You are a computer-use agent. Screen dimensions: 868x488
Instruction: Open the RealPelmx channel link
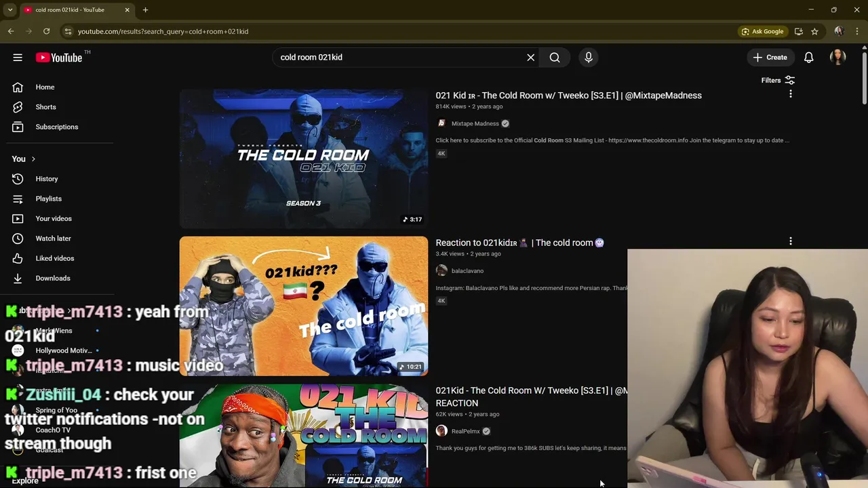465,431
